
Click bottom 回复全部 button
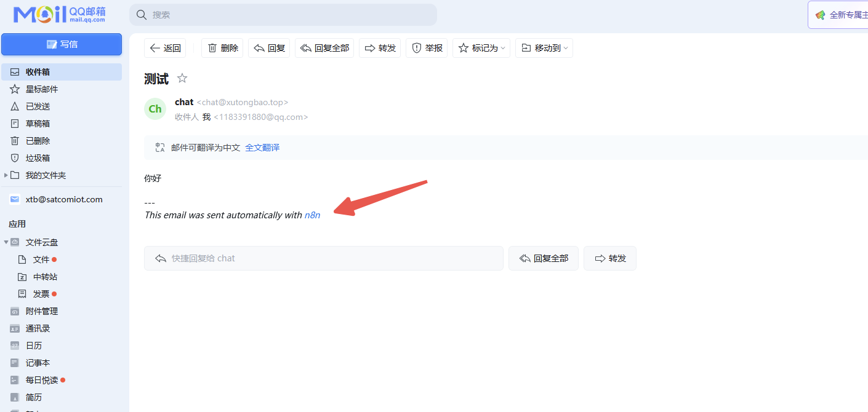click(x=544, y=258)
